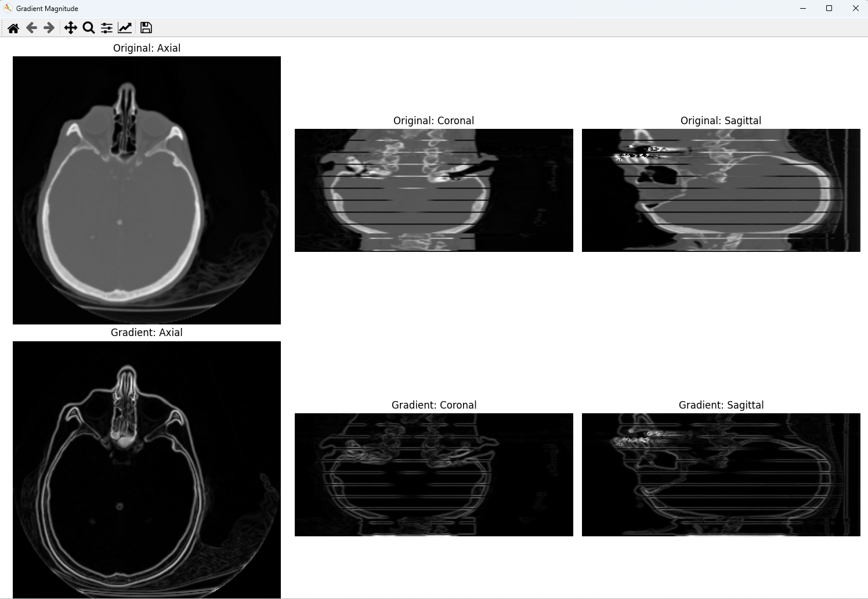Select the Gradient Coronal image plot
The height and width of the screenshot is (599, 868).
coord(433,475)
